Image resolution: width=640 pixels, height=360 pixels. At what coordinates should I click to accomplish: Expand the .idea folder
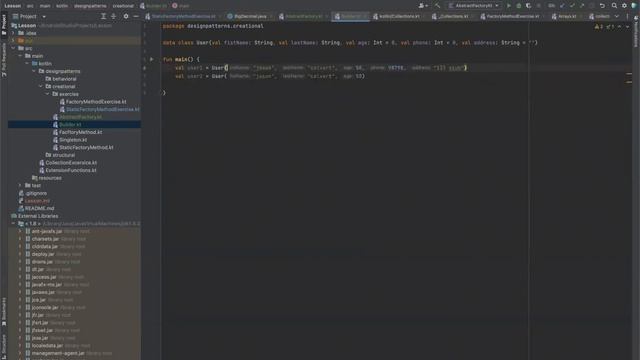tap(14, 33)
